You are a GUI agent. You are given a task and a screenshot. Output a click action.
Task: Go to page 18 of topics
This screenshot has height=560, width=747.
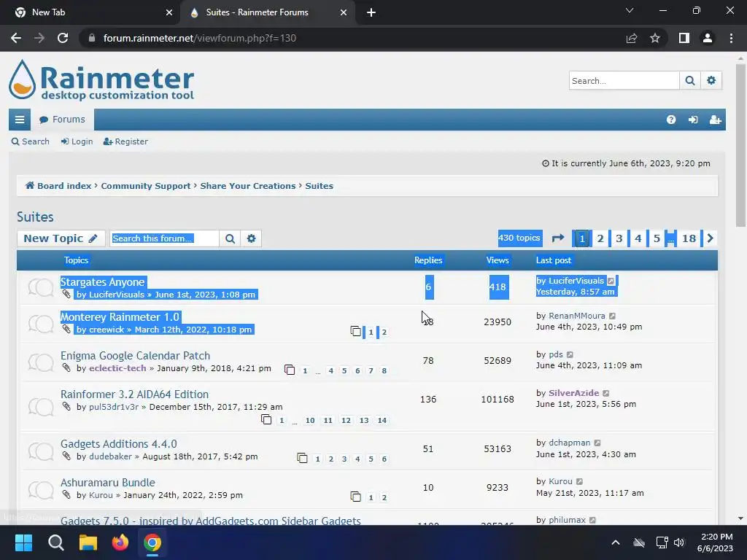(x=689, y=238)
